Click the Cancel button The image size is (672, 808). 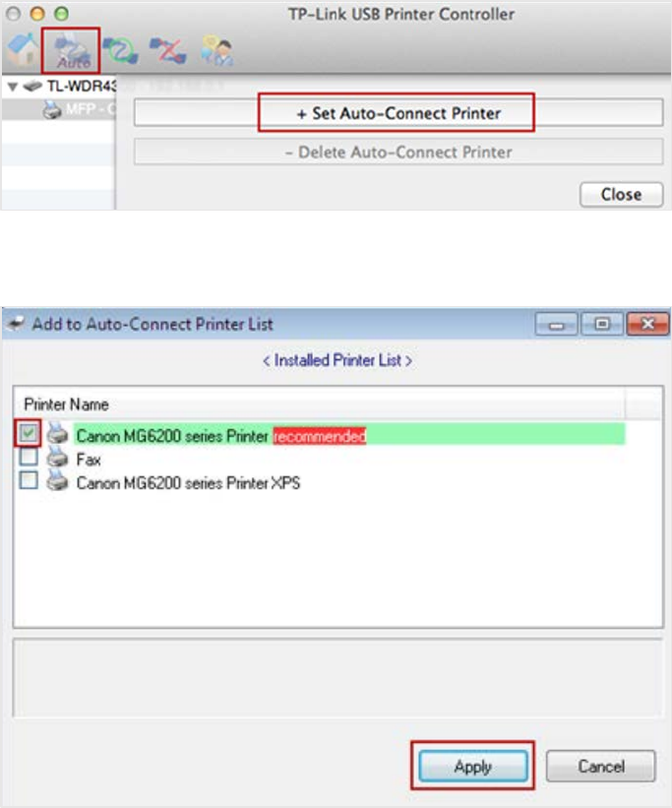pos(601,767)
